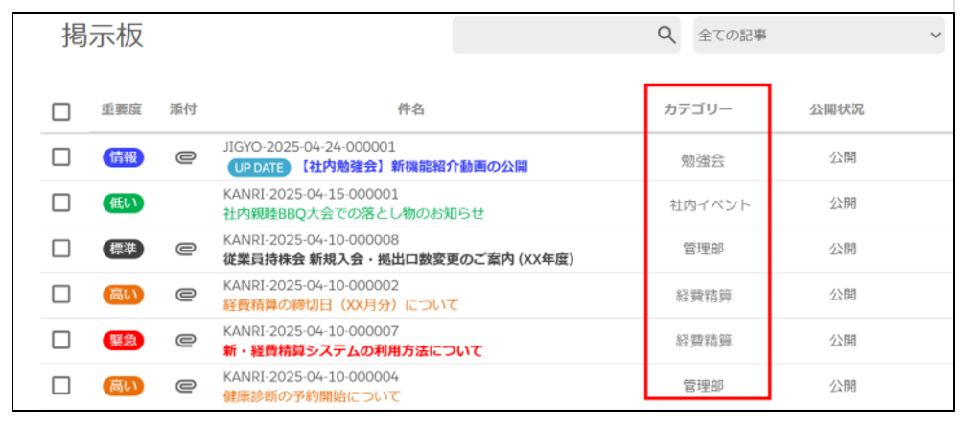Click 経費精算 category in 新・経費精算システム row
Screen dimensions: 980x430
point(704,341)
